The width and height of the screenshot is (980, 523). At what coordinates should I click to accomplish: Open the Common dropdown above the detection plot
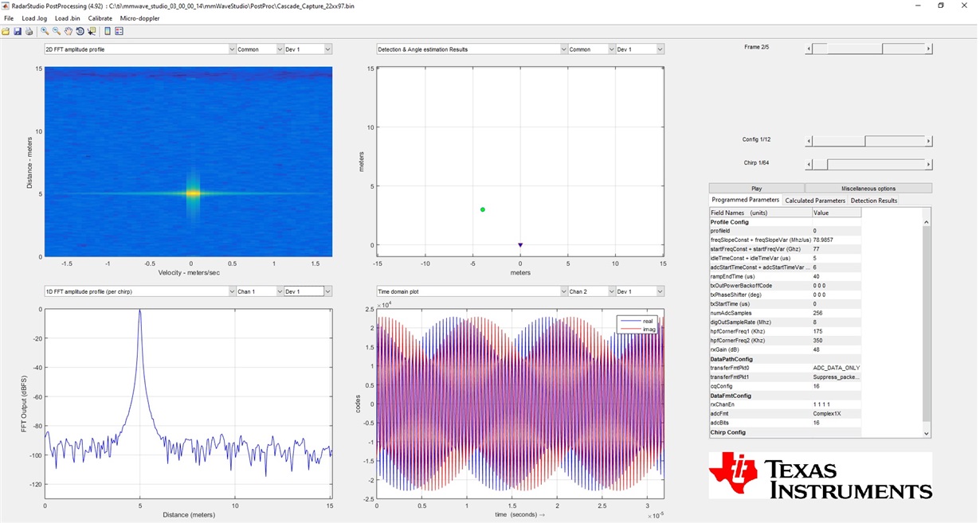[592, 49]
